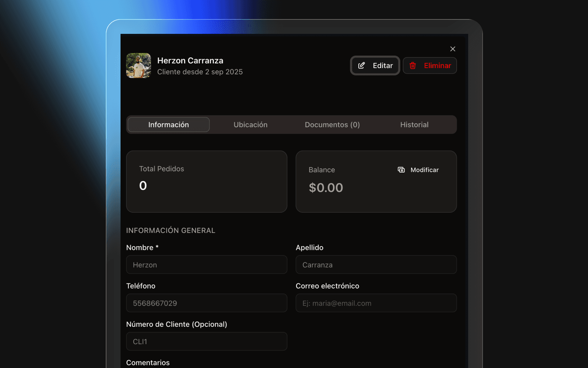Open Herzon Carranza's profile photo
This screenshot has height=368, width=588.
tap(139, 66)
